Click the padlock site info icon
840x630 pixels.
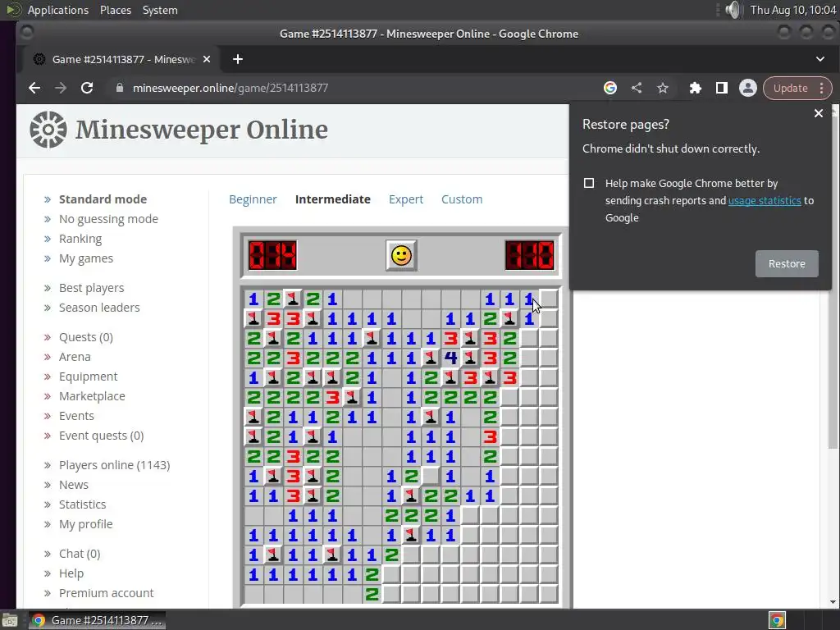120,88
